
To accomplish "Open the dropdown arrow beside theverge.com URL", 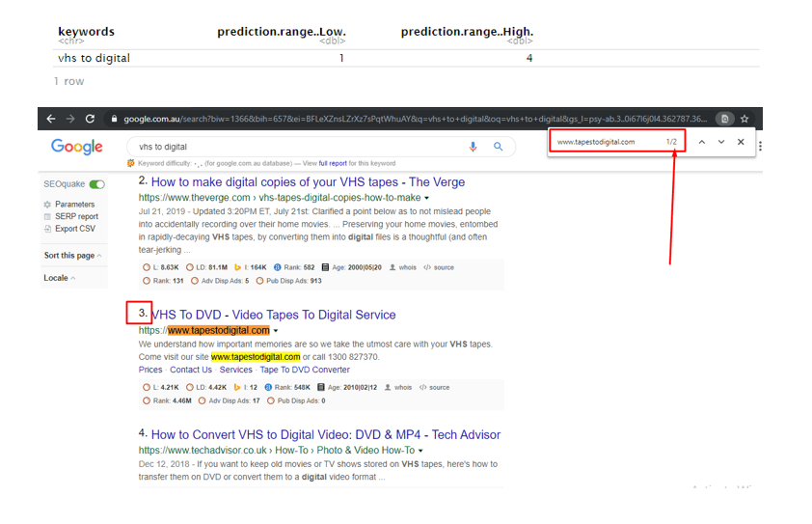I will coord(426,198).
